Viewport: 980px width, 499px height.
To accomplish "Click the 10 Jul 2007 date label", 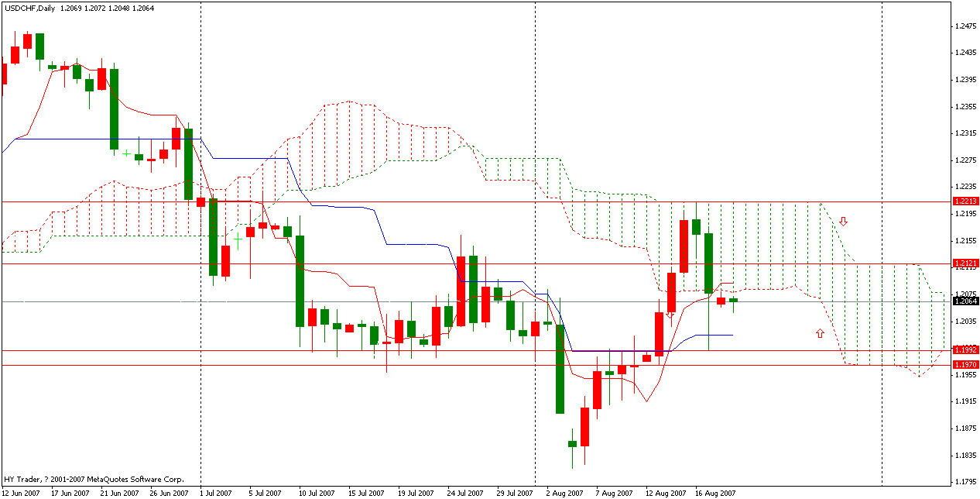I will pos(317,493).
